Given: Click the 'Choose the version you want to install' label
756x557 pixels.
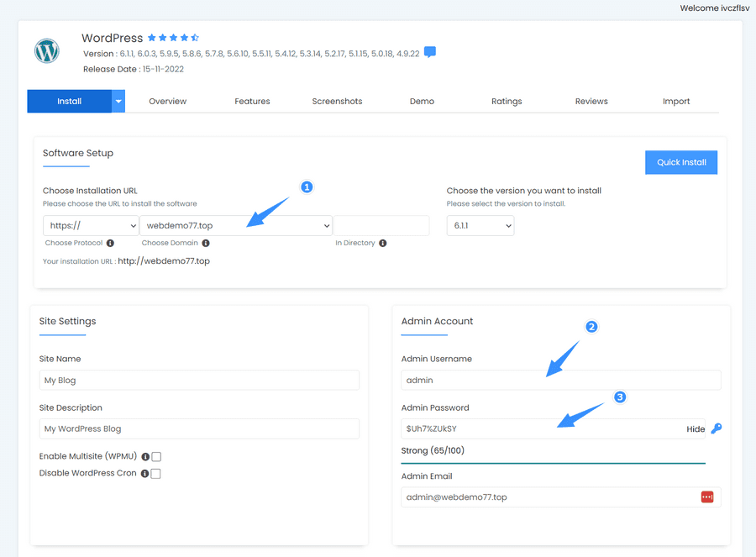Looking at the screenshot, I should tap(523, 191).
